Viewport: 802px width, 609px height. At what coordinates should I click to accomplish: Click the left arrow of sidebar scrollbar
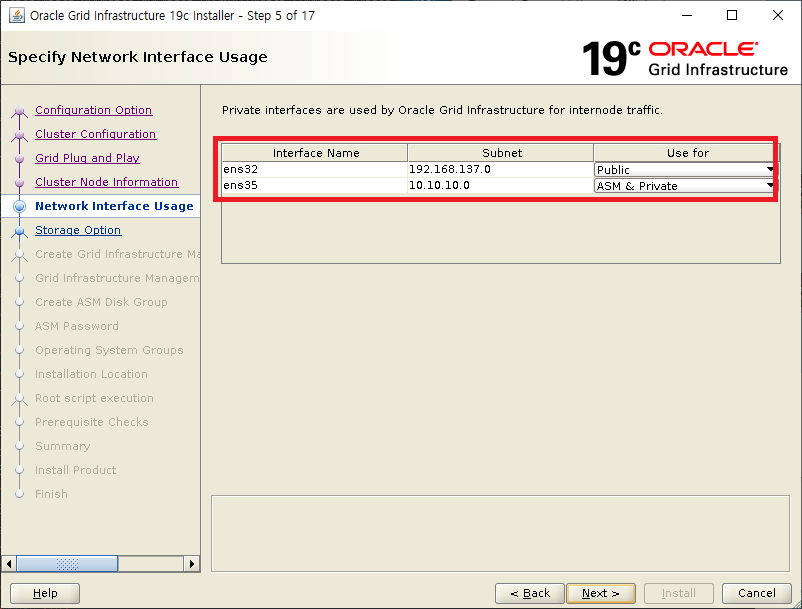tap(9, 564)
